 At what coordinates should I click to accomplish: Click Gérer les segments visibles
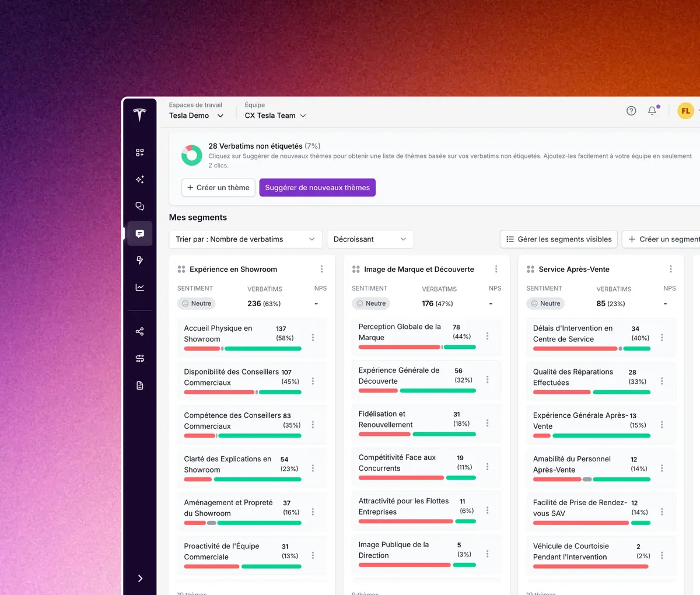click(x=559, y=239)
